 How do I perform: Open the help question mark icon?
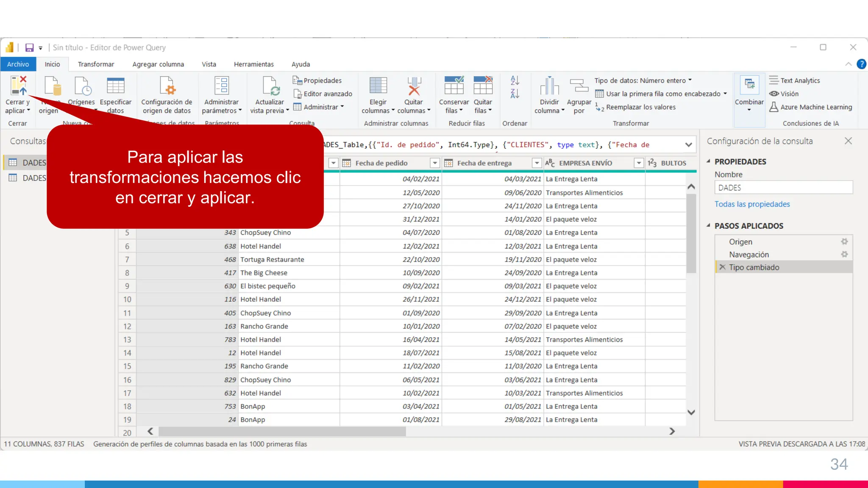coord(861,64)
